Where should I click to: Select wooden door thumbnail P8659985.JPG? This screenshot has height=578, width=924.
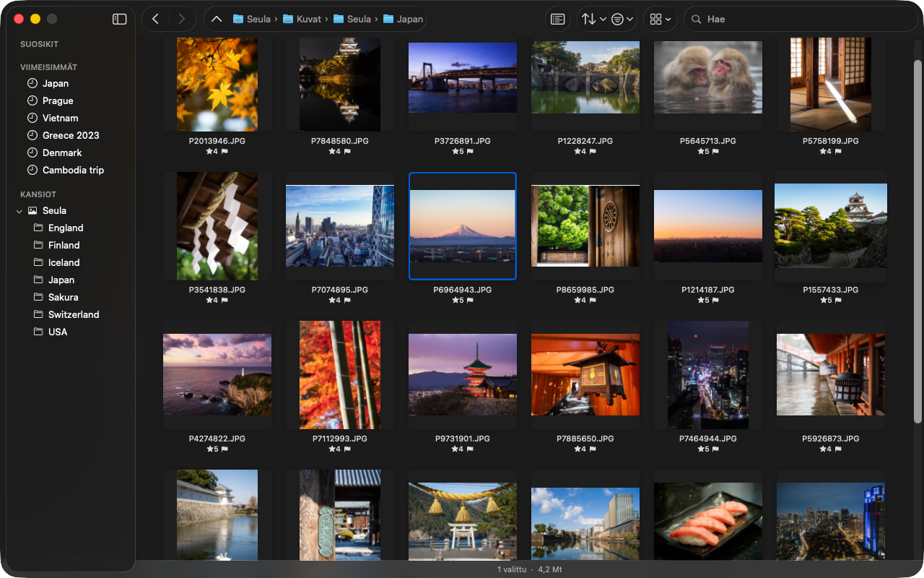click(x=585, y=226)
